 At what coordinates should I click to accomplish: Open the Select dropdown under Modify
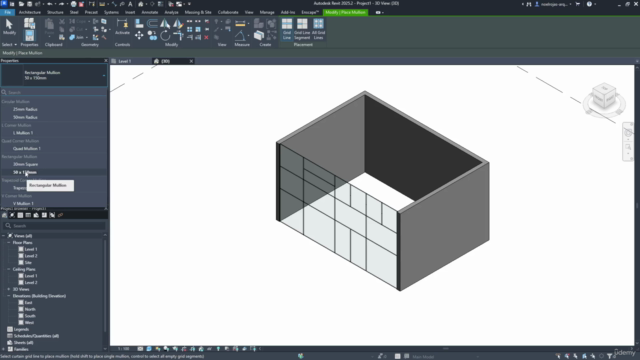[9, 44]
